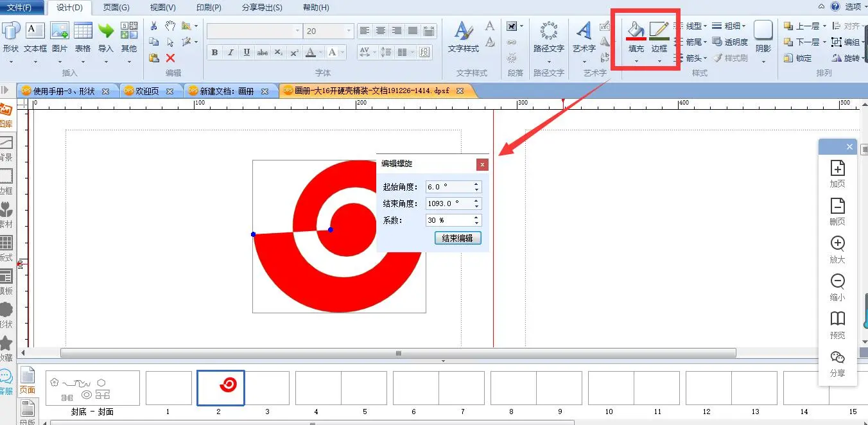Image resolution: width=868 pixels, height=425 pixels.
Task: Click the 阴影 shadow icon
Action: (763, 37)
